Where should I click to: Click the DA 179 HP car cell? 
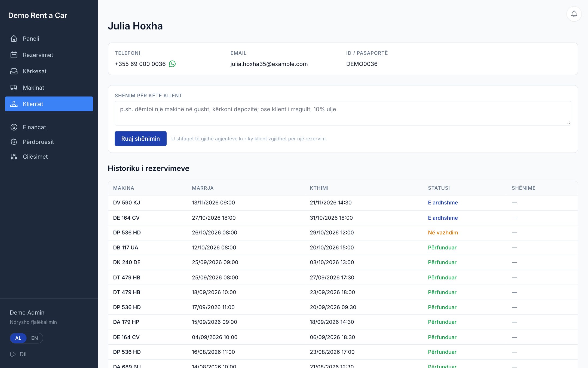126,322
